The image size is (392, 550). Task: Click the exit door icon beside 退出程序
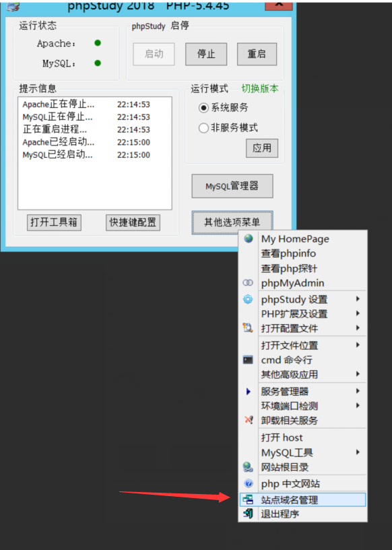(248, 514)
